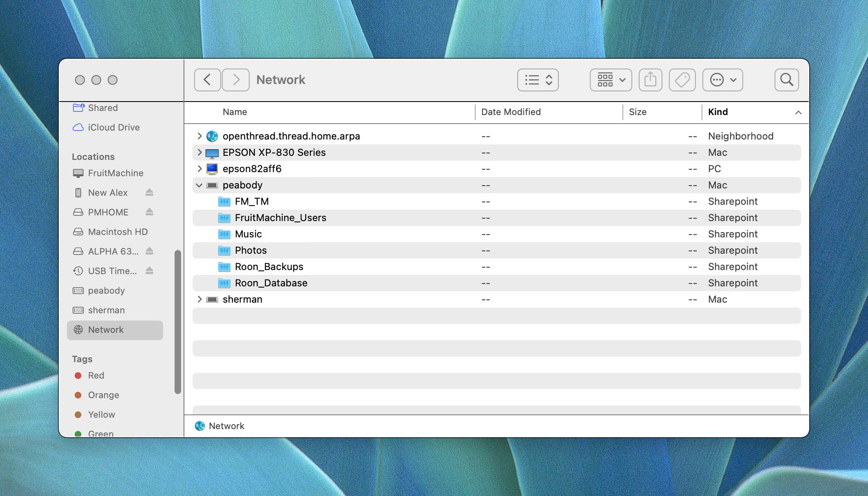Viewport: 868px width, 496px height.
Task: Select Macintosh HD in sidebar
Action: (117, 232)
